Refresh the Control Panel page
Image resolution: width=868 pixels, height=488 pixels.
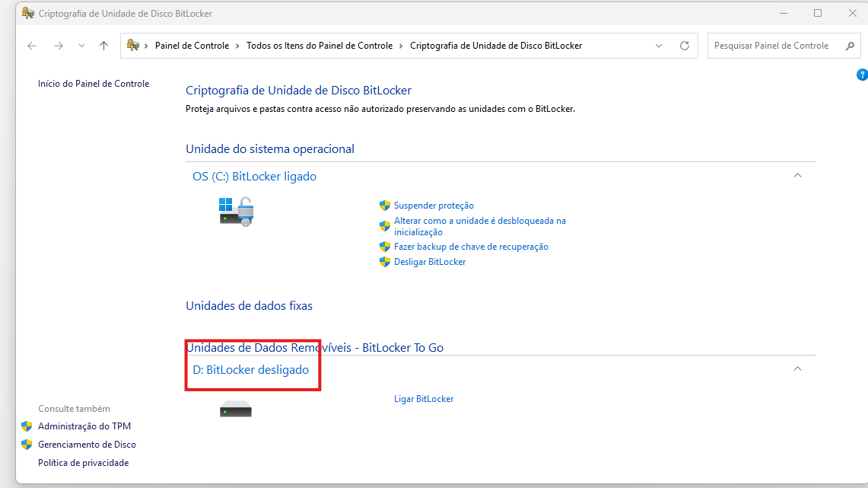coord(685,46)
